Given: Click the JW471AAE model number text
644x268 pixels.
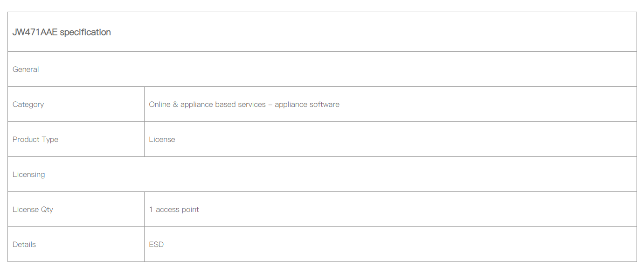Looking at the screenshot, I should (x=35, y=32).
